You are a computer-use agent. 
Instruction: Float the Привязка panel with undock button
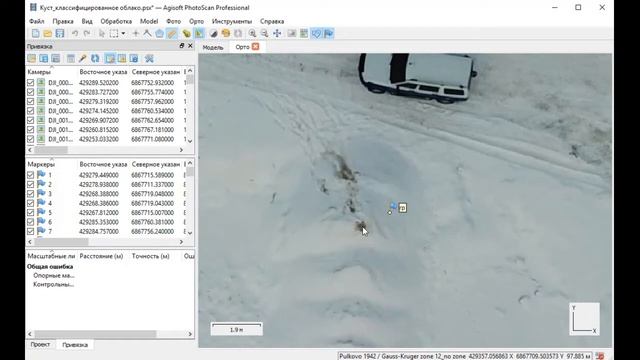pos(182,46)
